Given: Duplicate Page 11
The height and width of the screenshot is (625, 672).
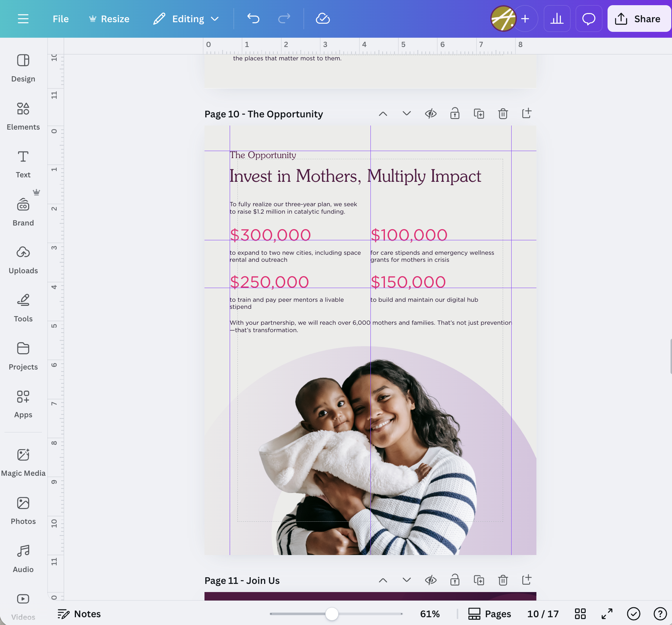Looking at the screenshot, I should click(x=479, y=580).
